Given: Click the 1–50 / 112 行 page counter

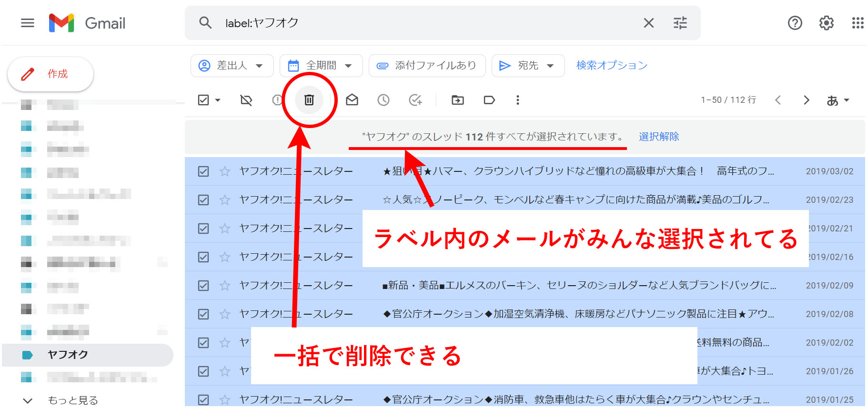Looking at the screenshot, I should tap(728, 100).
